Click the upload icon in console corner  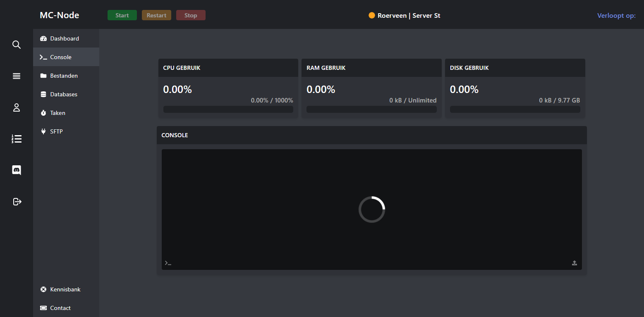[x=574, y=263]
